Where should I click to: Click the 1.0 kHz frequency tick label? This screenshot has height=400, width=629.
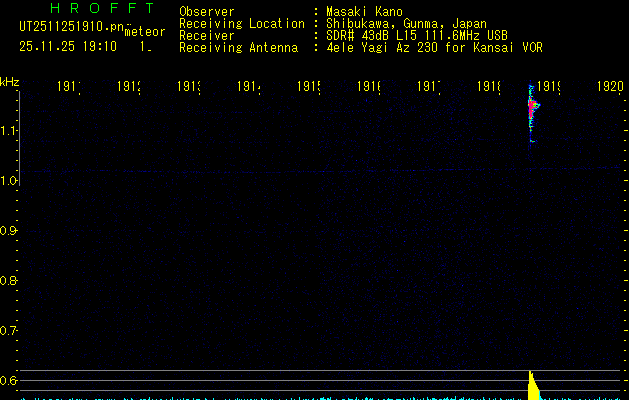click(8, 181)
